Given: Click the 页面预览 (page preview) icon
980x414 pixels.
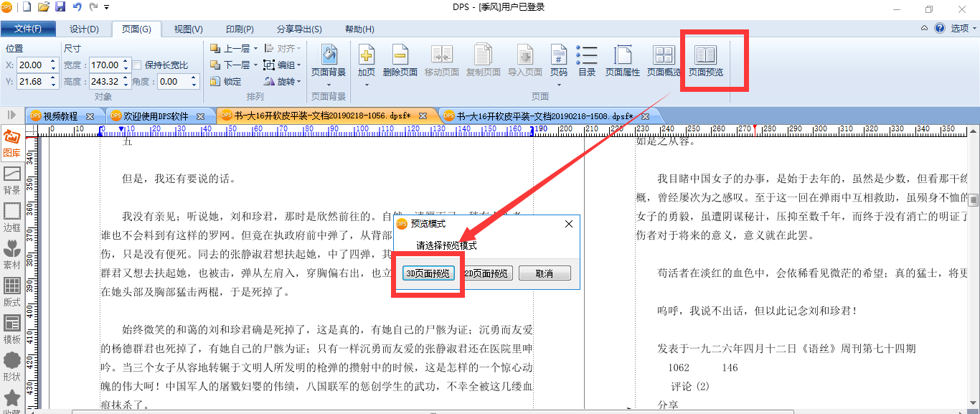Looking at the screenshot, I should [706, 60].
